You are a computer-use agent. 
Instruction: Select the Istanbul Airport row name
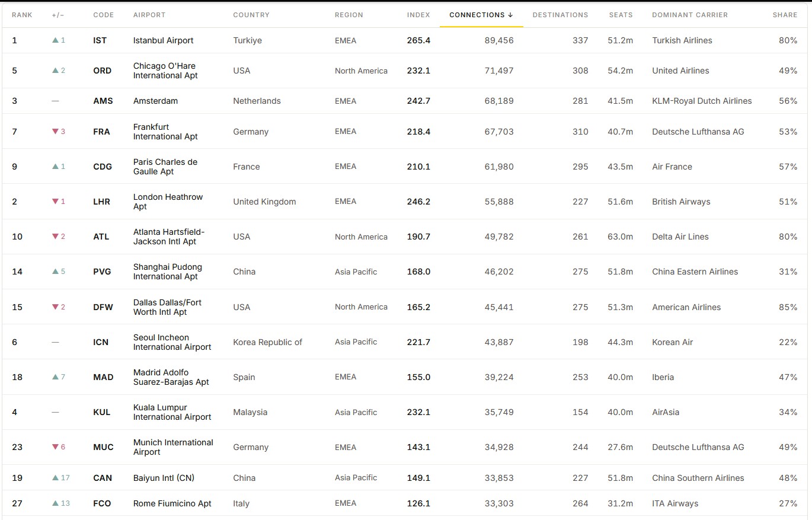point(163,40)
